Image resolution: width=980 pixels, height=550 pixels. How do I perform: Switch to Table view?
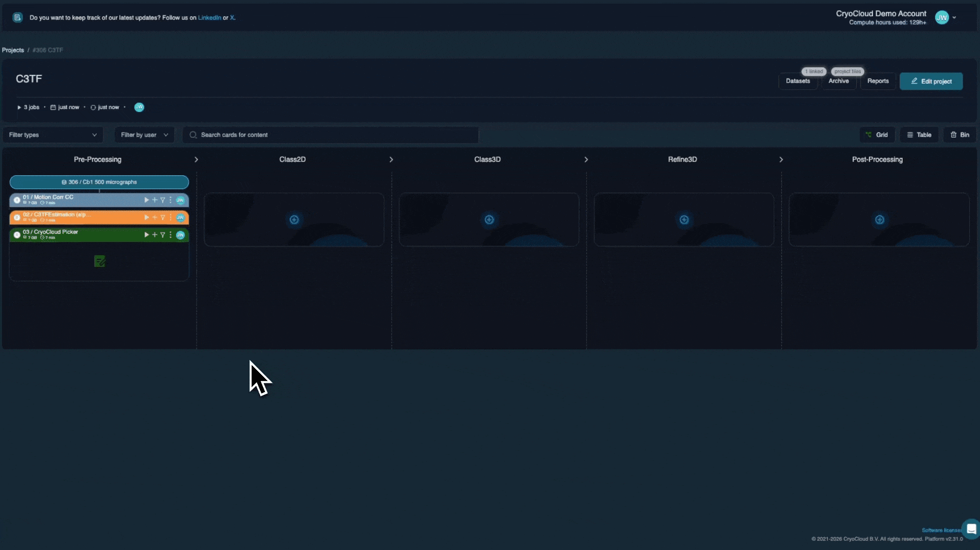[x=919, y=135]
